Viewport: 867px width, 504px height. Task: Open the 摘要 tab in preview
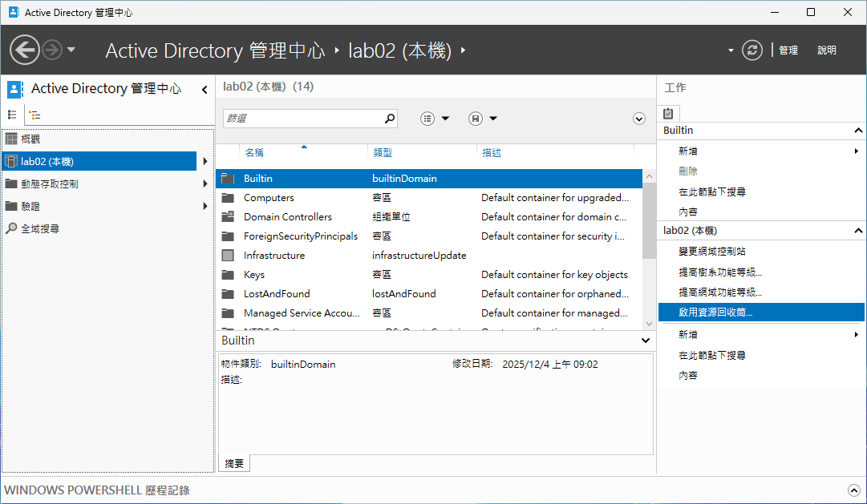(x=234, y=464)
